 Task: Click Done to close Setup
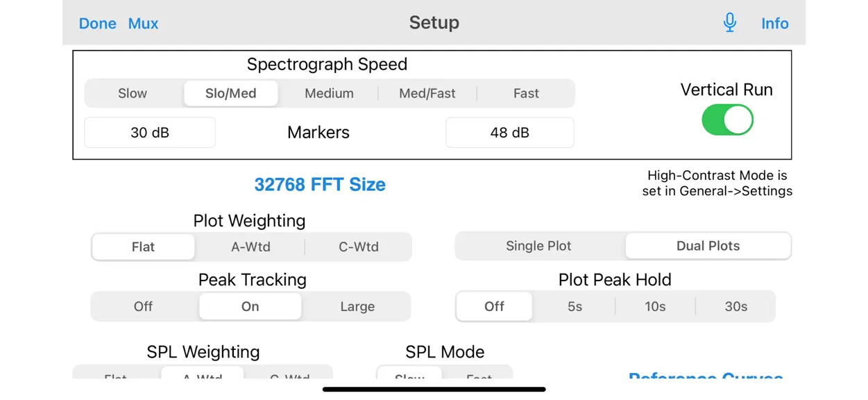click(97, 24)
